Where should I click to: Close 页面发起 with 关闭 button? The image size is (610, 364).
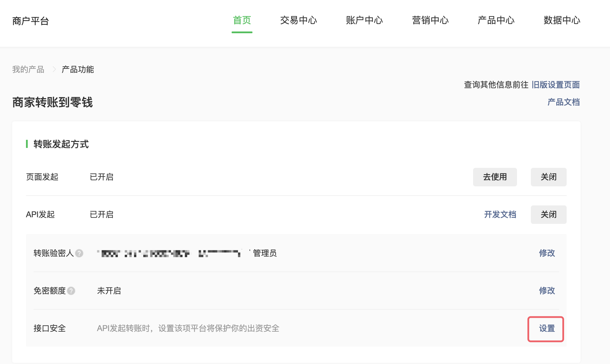pyautogui.click(x=548, y=177)
